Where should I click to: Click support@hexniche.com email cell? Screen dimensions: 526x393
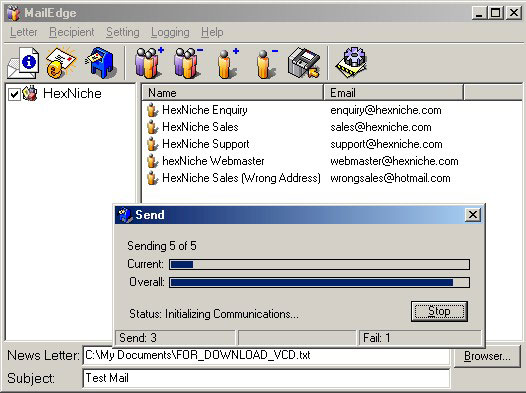coord(386,145)
